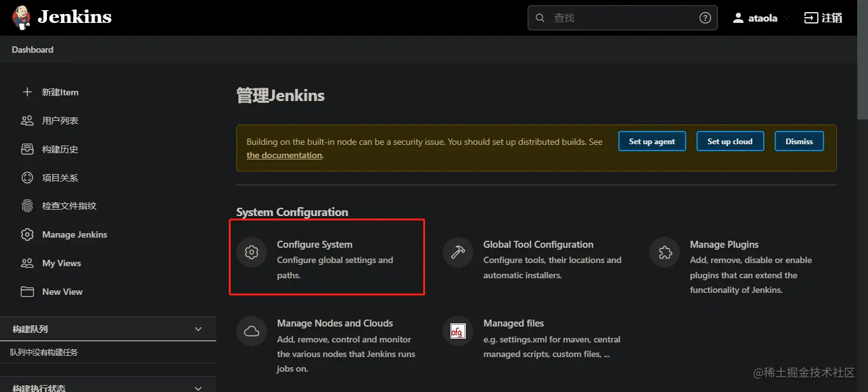Click the people icon beside My Views
The width and height of the screenshot is (868, 392).
pos(27,263)
